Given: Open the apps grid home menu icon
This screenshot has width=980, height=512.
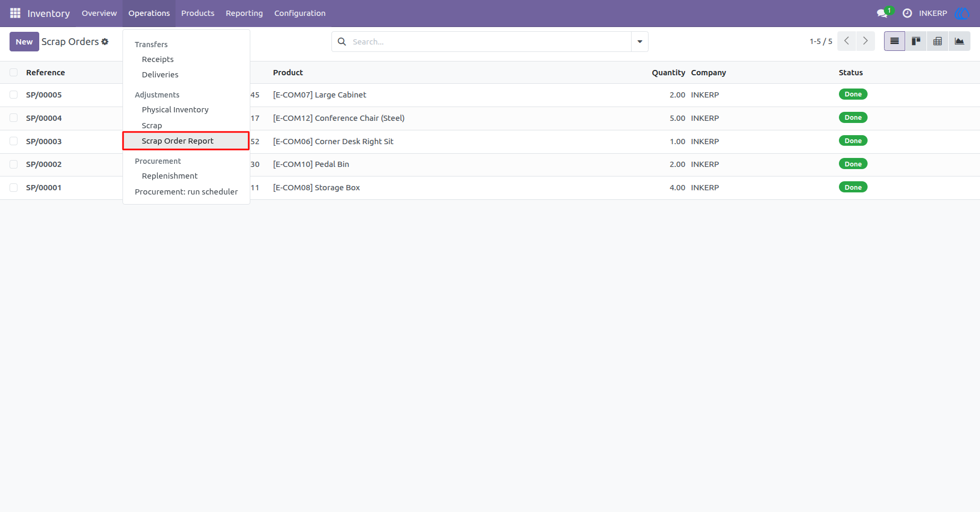Looking at the screenshot, I should coord(15,13).
